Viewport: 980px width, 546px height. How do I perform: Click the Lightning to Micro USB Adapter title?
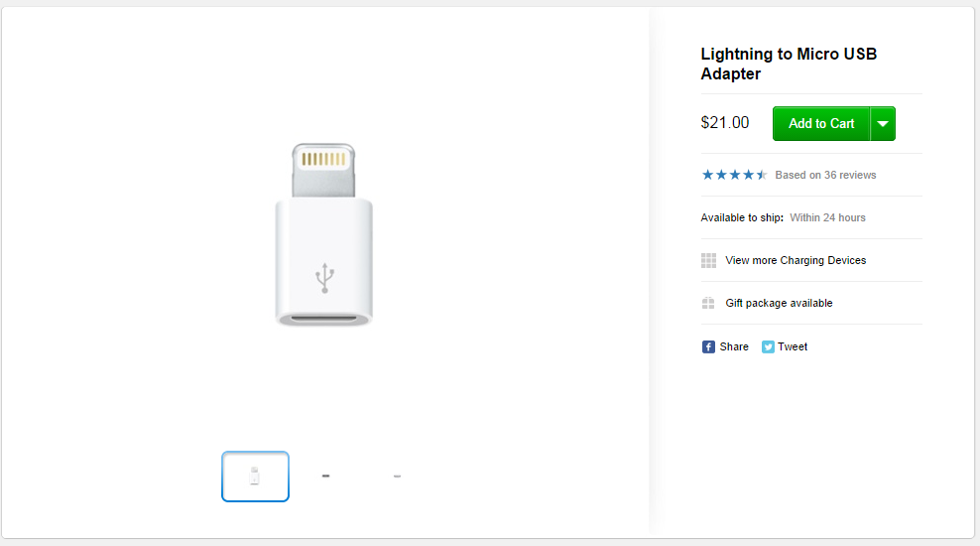[x=789, y=64]
